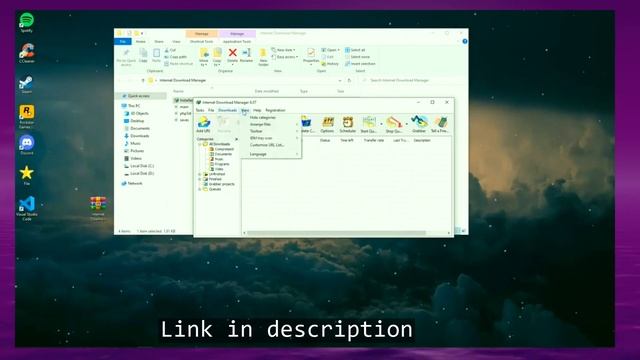Screen dimensions: 640x360
Task: Select the WinRAR archive on desktop
Action: (98, 208)
